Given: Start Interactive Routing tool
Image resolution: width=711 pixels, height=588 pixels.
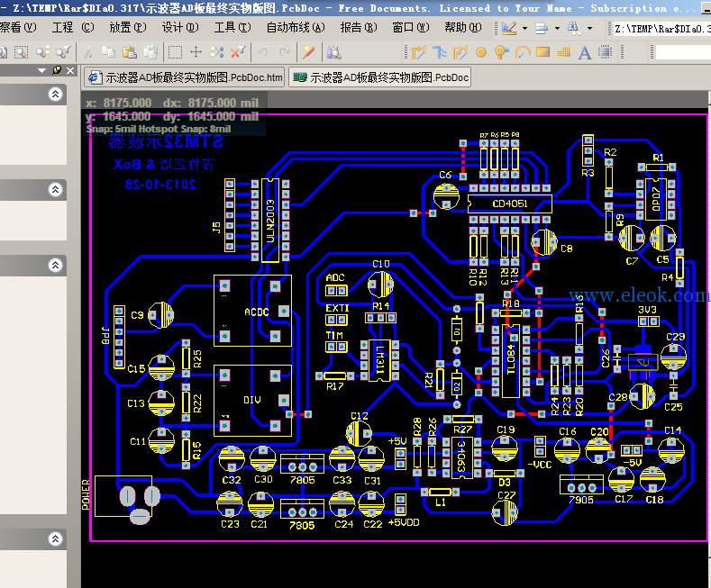Looking at the screenshot, I should pos(419,52).
